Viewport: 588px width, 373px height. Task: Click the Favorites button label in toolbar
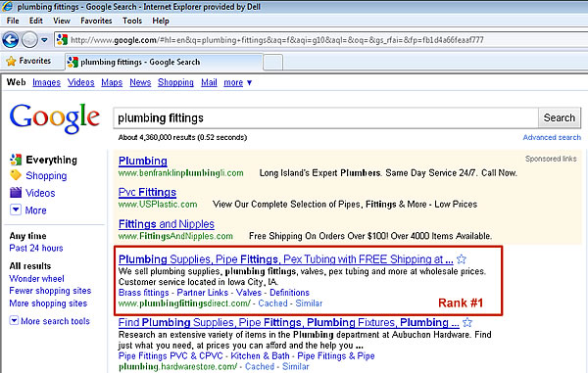35,61
